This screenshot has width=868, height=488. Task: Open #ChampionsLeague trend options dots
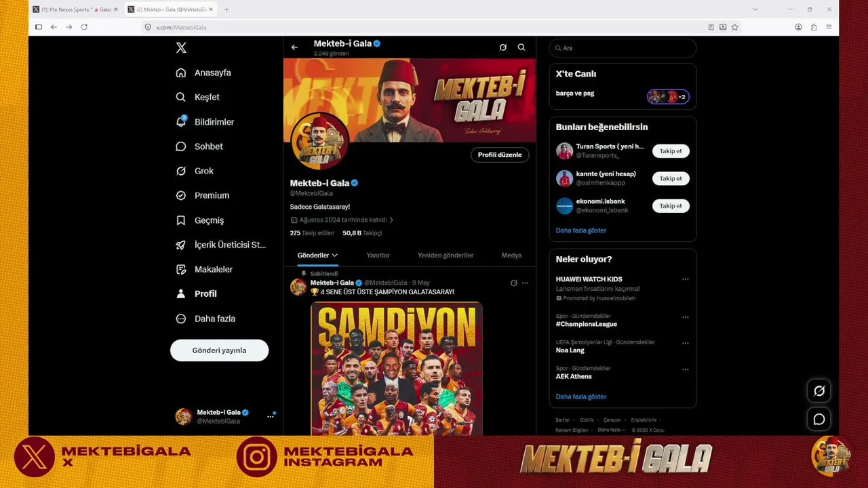[x=685, y=317]
